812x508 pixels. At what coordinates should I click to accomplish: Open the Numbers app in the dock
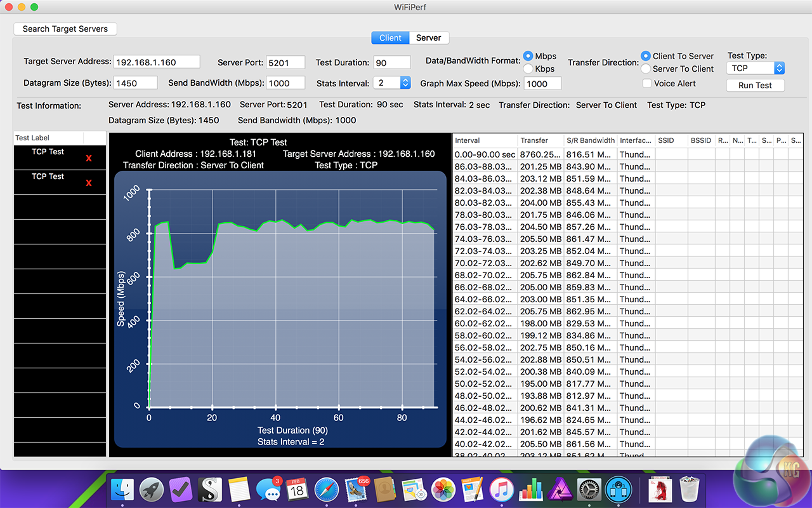[530, 490]
